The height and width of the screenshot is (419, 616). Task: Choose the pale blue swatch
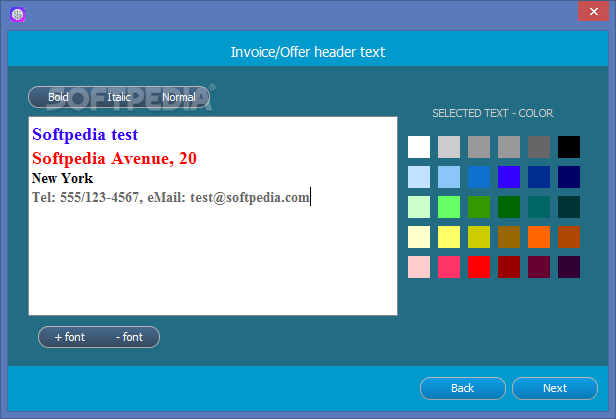pos(419,177)
